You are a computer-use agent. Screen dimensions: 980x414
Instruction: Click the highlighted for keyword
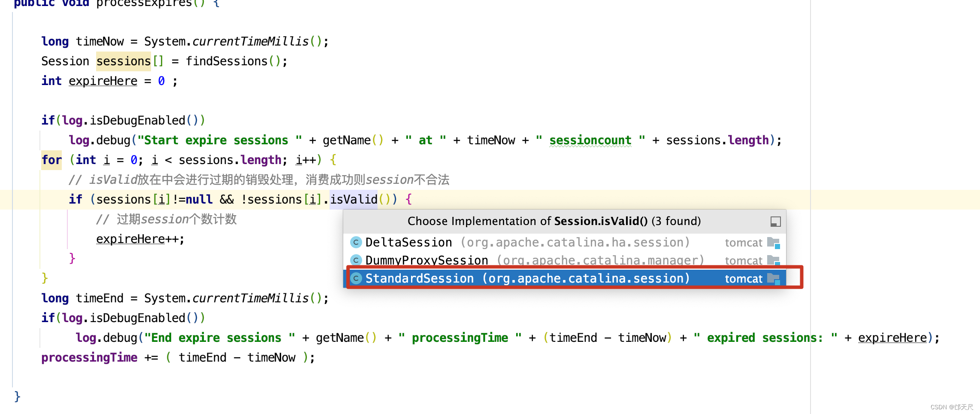point(51,160)
